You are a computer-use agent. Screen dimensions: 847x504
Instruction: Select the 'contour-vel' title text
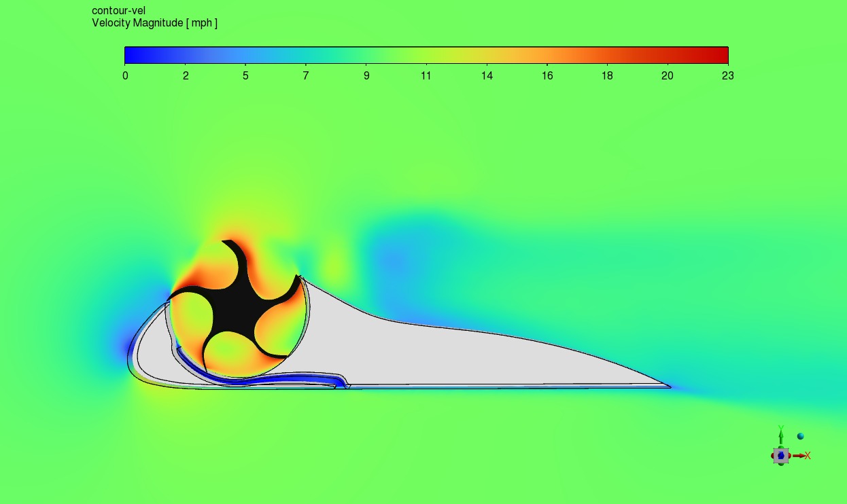tap(118, 11)
